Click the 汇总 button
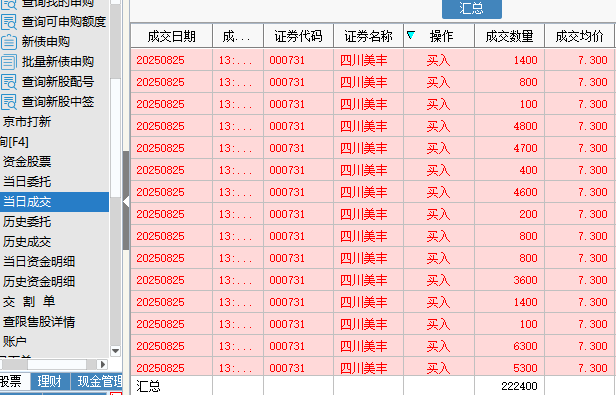The width and height of the screenshot is (616, 395). pos(471,9)
